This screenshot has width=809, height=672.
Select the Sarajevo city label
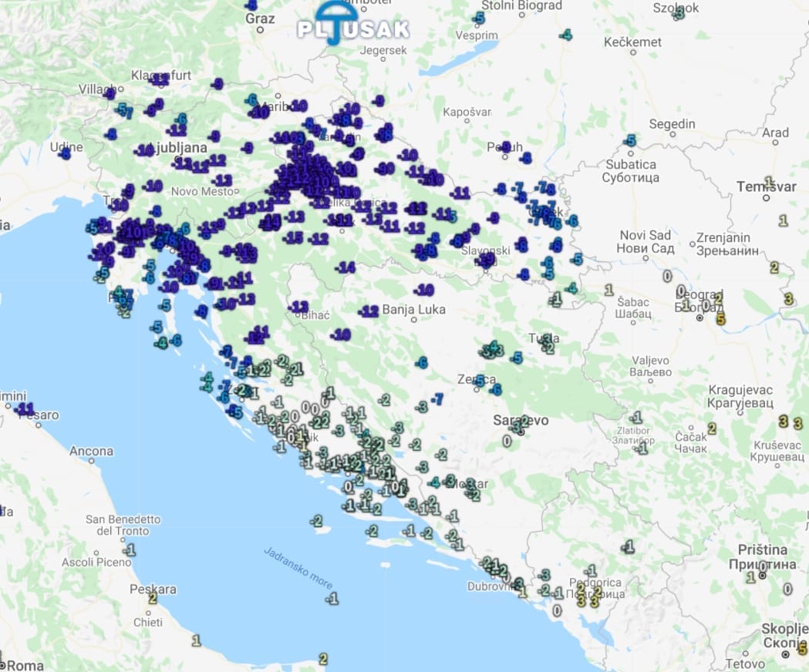(x=521, y=421)
